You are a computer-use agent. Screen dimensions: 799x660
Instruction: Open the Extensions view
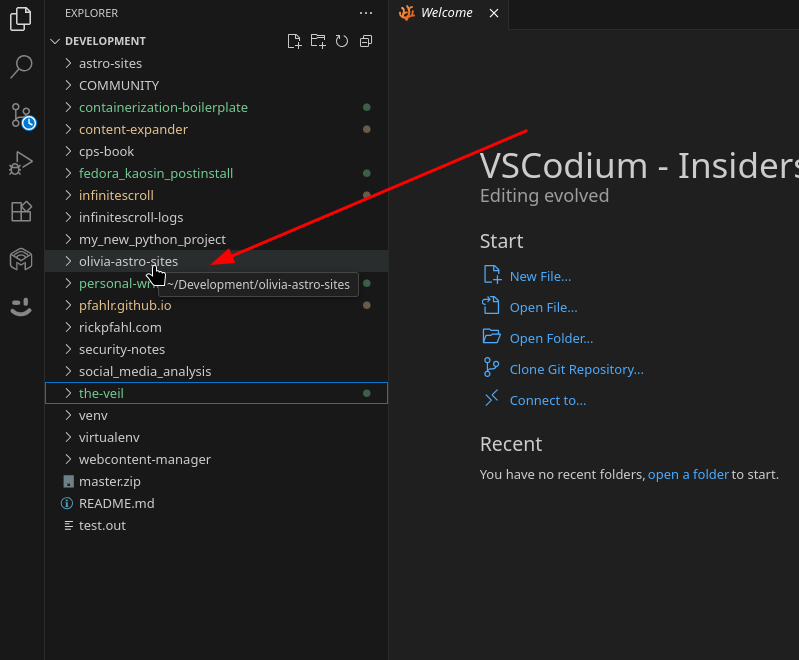point(21,211)
